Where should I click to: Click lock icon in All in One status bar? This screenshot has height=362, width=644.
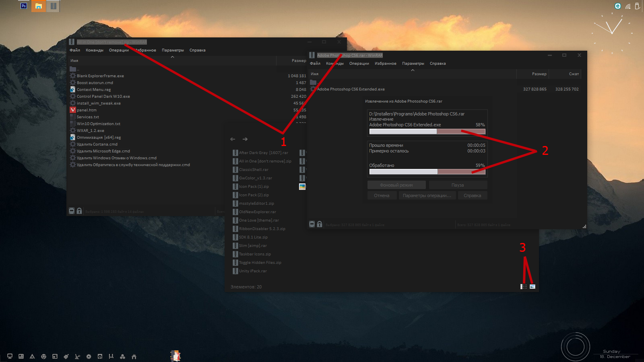pyautogui.click(x=79, y=211)
